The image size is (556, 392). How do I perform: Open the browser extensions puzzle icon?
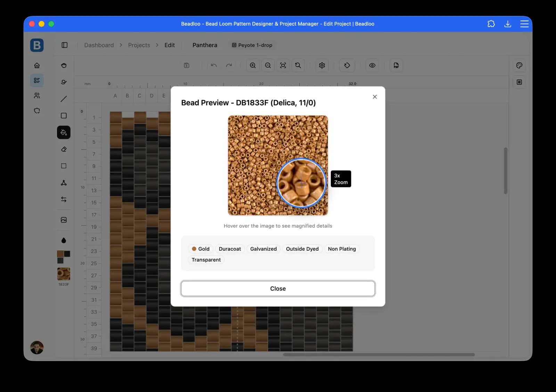[491, 24]
